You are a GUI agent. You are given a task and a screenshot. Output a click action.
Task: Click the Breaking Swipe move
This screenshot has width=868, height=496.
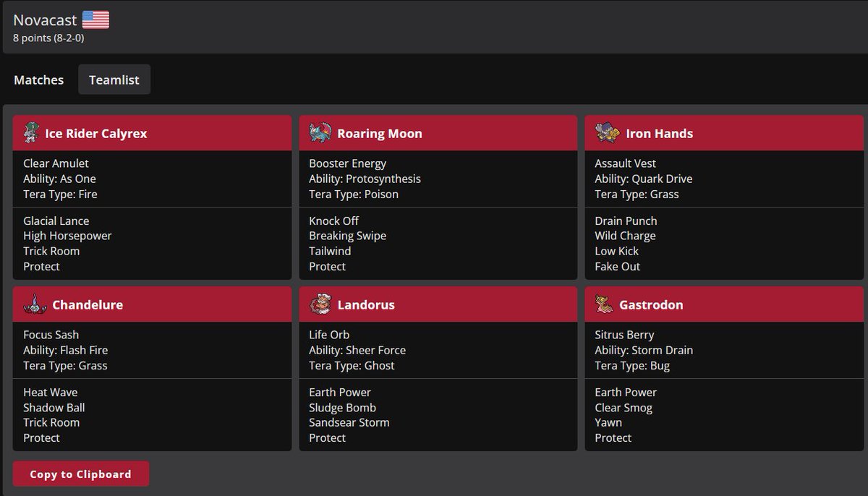coord(348,236)
